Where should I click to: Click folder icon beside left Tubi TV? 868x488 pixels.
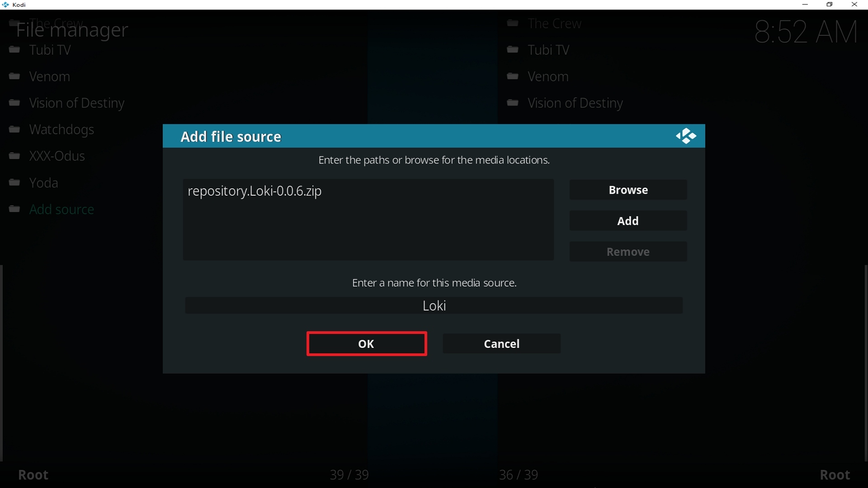(x=14, y=50)
